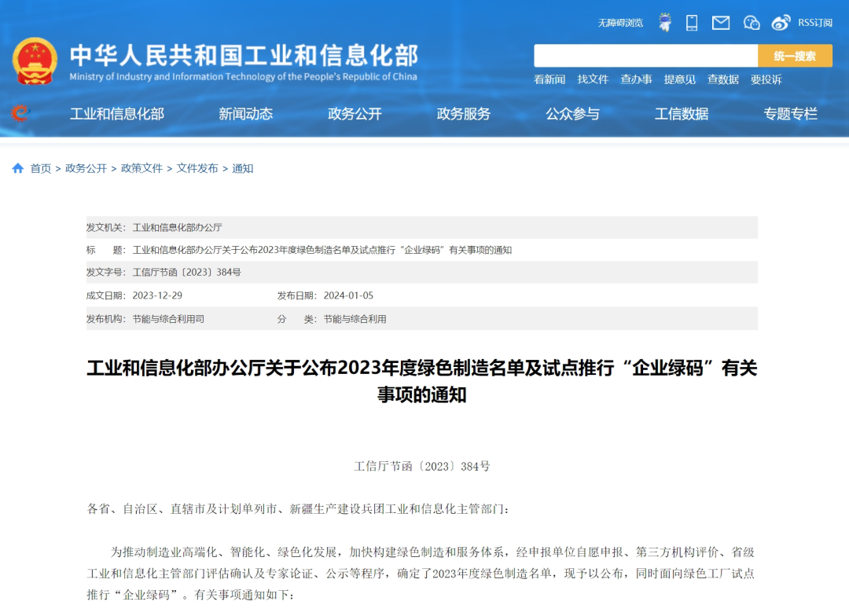This screenshot has height=616, width=849.
Task: Open the WeChat icon
Action: click(751, 23)
